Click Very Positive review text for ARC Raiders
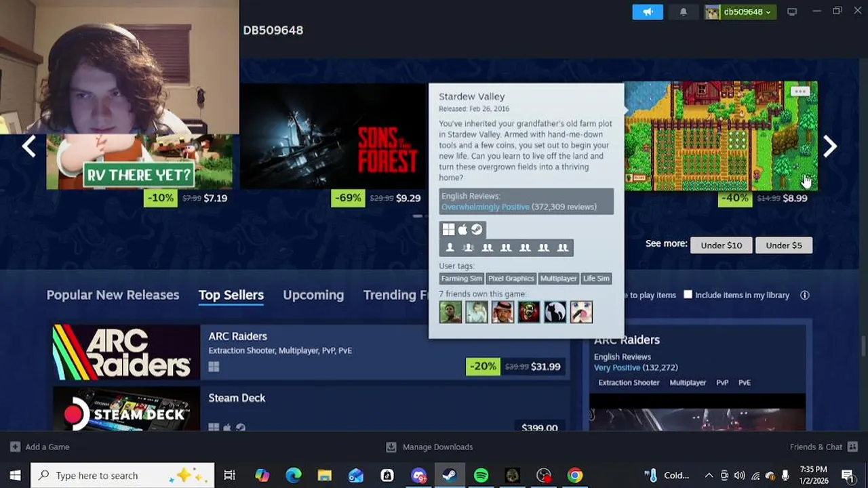 (x=616, y=367)
